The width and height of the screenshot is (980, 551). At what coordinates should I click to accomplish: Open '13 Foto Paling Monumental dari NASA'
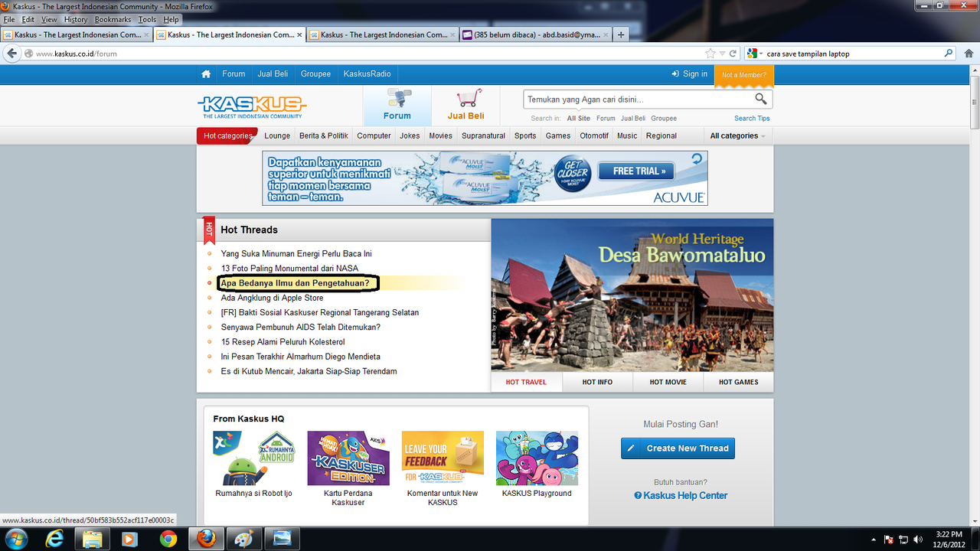pyautogui.click(x=289, y=269)
